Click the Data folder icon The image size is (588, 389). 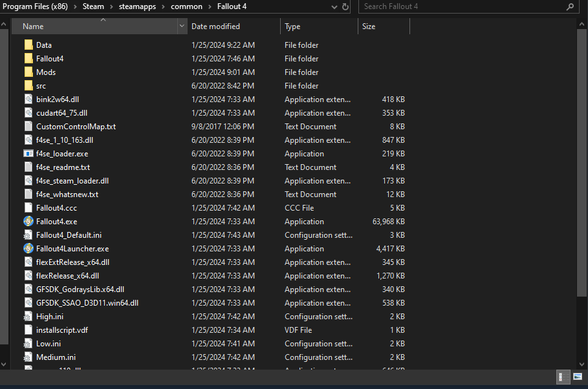28,45
